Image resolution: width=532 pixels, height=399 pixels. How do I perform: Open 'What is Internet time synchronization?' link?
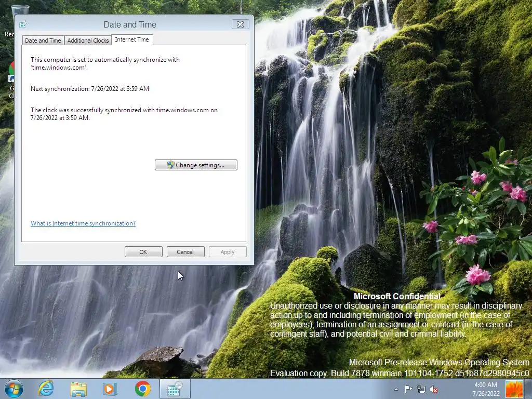[83, 223]
